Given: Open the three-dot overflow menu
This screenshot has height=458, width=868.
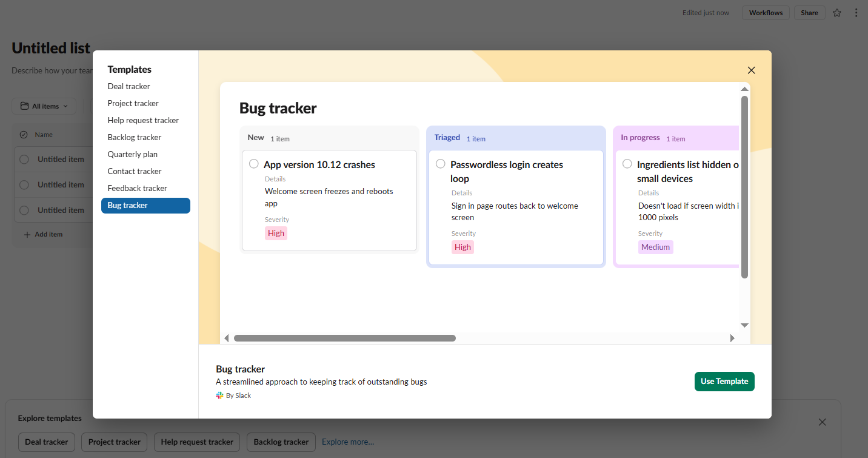Looking at the screenshot, I should (856, 12).
